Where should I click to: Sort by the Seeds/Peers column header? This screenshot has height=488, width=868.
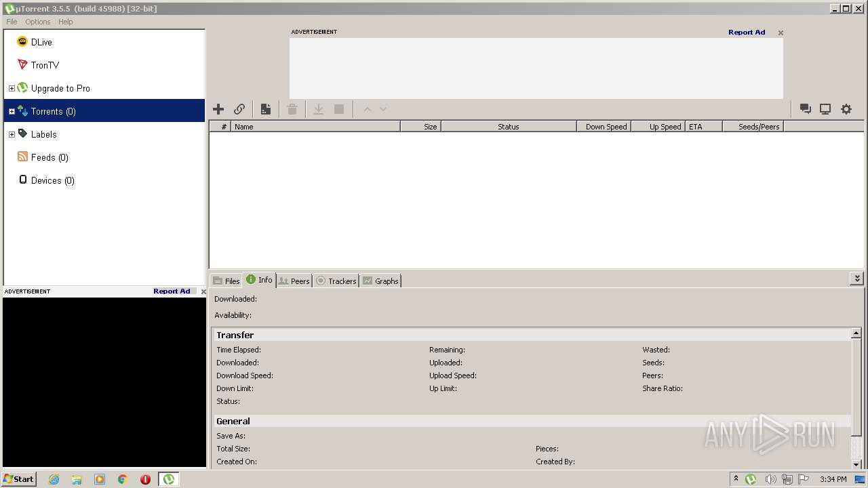coord(753,127)
